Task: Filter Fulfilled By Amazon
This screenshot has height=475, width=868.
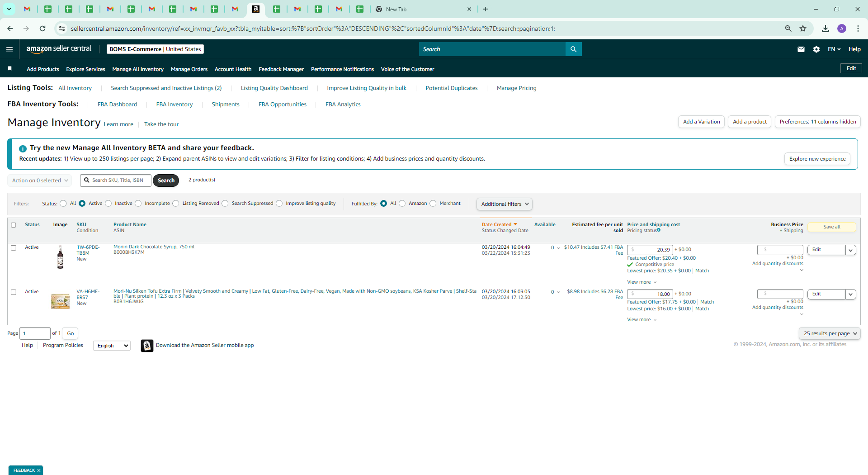Action: (x=402, y=204)
